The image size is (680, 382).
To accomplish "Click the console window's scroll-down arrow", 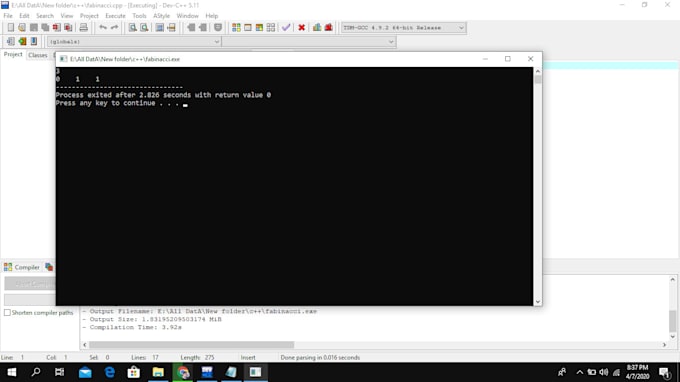I will [538, 302].
